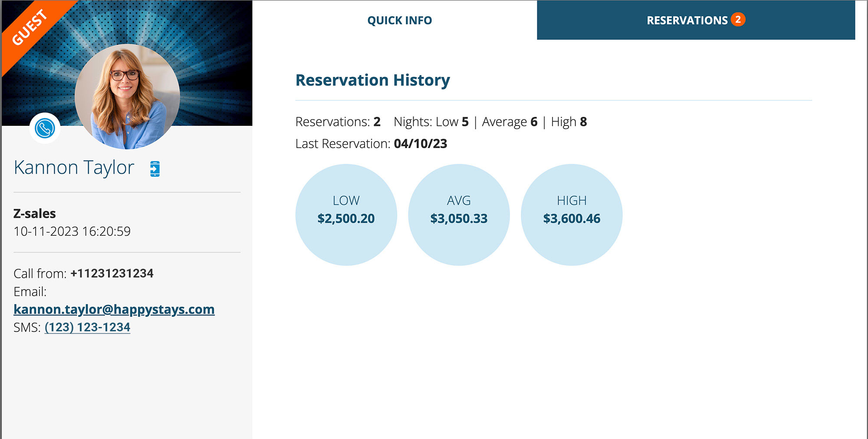
Task: Click the AVG $3,050.33 circle
Action: [x=459, y=215]
